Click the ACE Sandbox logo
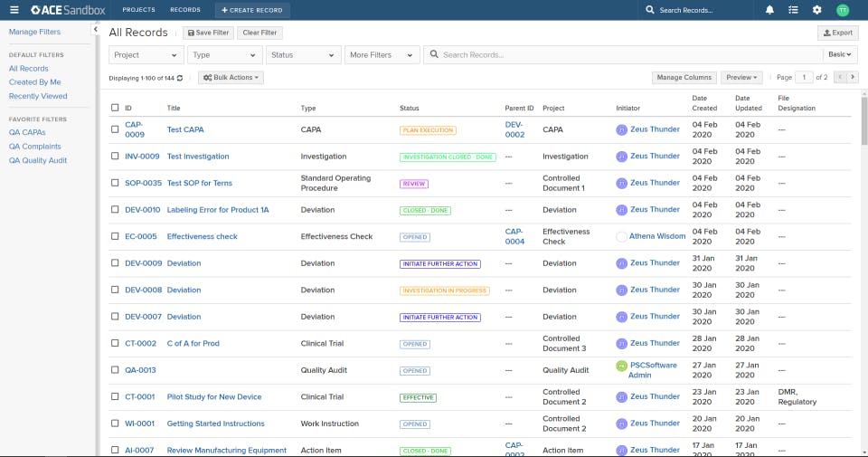This screenshot has height=457, width=868. (68, 10)
